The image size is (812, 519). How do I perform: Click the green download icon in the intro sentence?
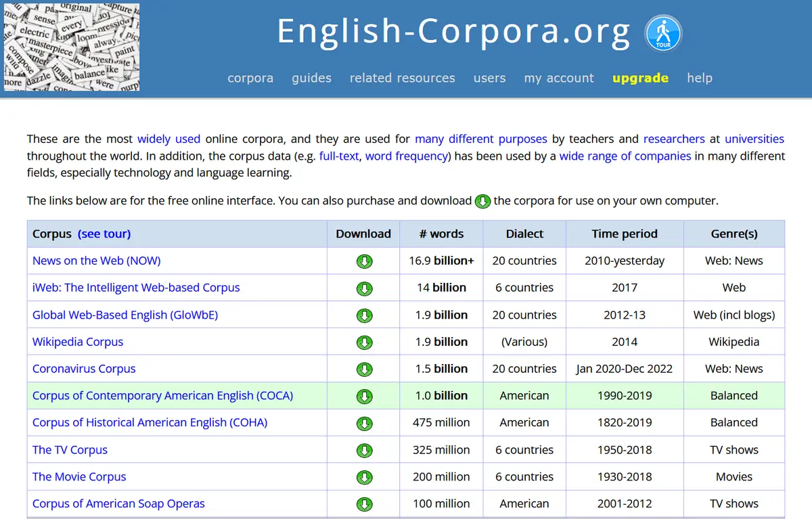482,201
